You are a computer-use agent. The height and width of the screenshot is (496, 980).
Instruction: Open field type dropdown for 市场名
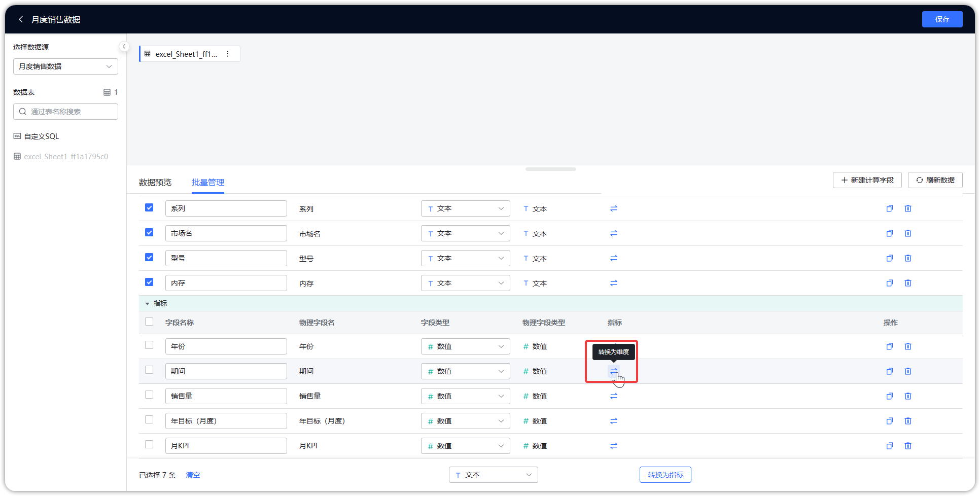pyautogui.click(x=465, y=233)
